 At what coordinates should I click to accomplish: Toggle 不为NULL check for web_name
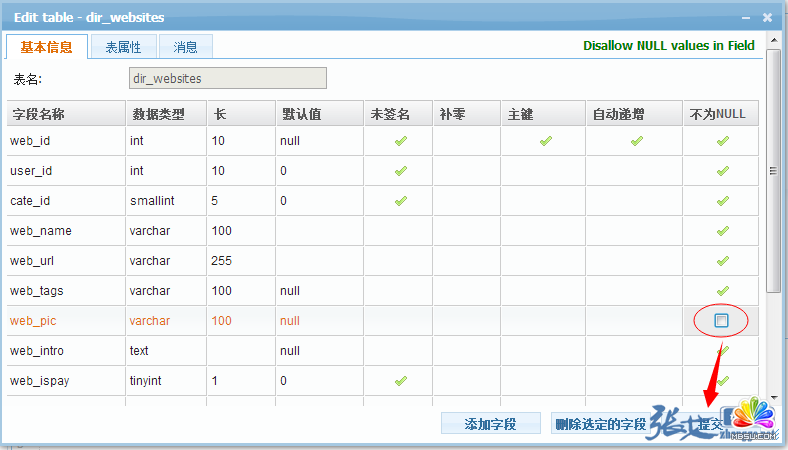[723, 231]
